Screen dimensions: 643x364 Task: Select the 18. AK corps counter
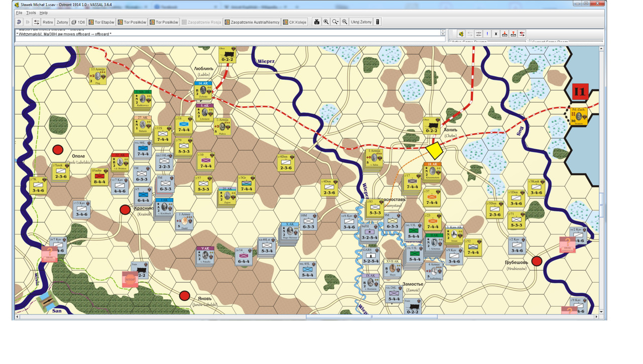[x=433, y=171]
